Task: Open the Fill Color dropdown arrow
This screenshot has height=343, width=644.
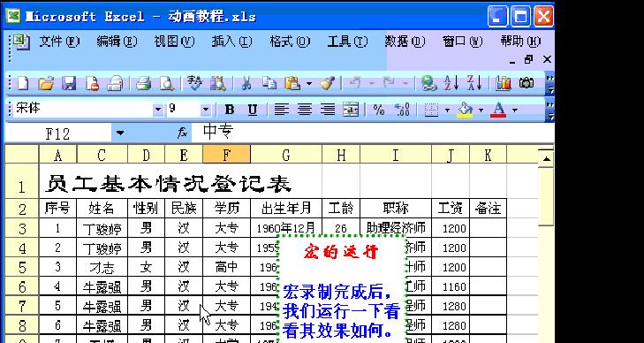Action: [481, 111]
